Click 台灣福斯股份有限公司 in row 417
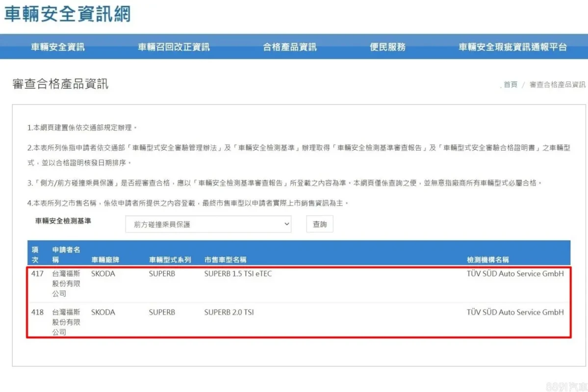588x392 pixels. [x=66, y=284]
